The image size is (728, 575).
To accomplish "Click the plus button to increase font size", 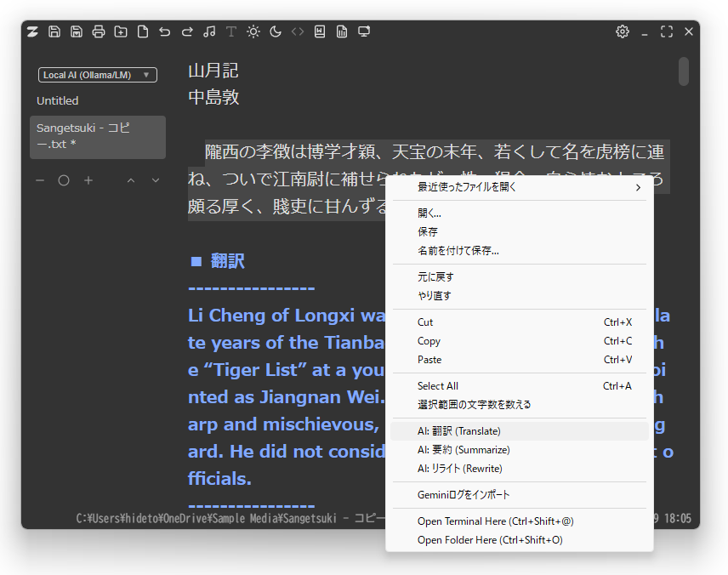I will (x=88, y=179).
